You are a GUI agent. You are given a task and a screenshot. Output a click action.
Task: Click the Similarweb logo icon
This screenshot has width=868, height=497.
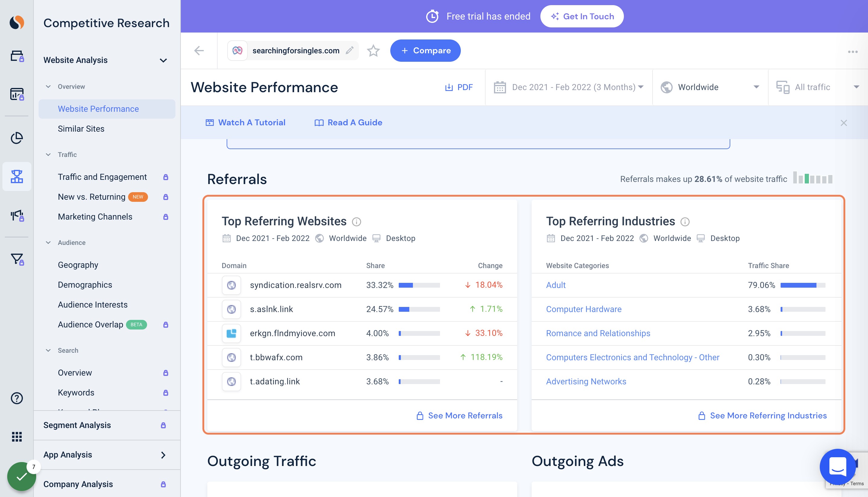click(17, 23)
